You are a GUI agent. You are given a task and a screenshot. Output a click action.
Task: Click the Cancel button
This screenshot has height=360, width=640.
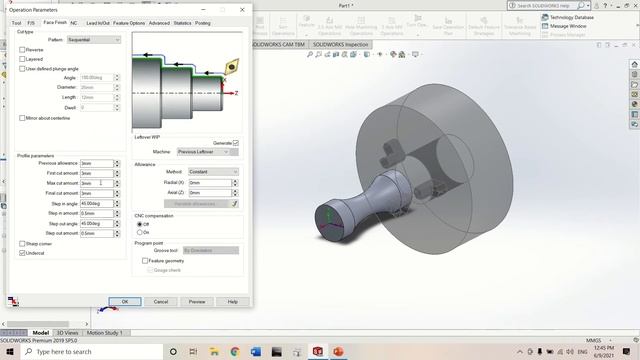pyautogui.click(x=161, y=302)
